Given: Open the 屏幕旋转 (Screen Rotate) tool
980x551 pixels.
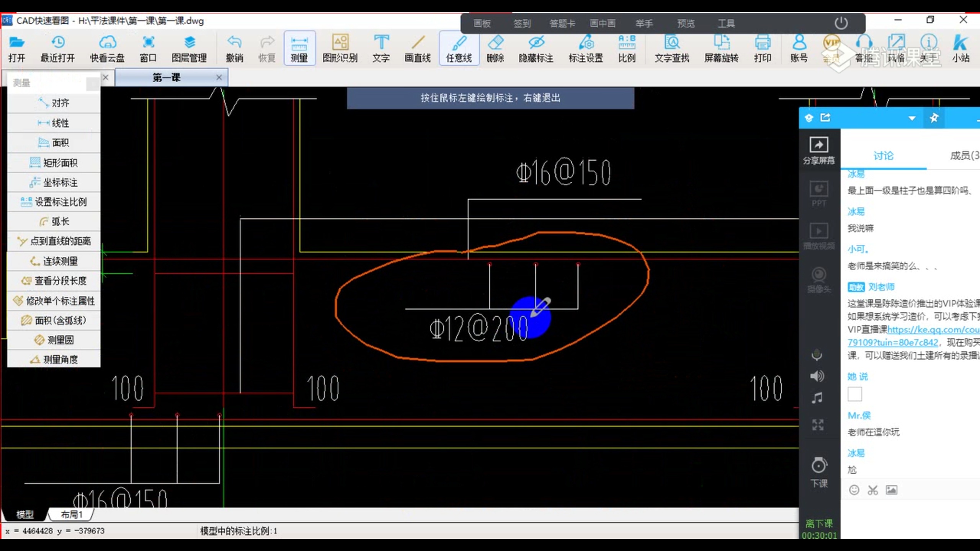Looking at the screenshot, I should coord(722,48).
